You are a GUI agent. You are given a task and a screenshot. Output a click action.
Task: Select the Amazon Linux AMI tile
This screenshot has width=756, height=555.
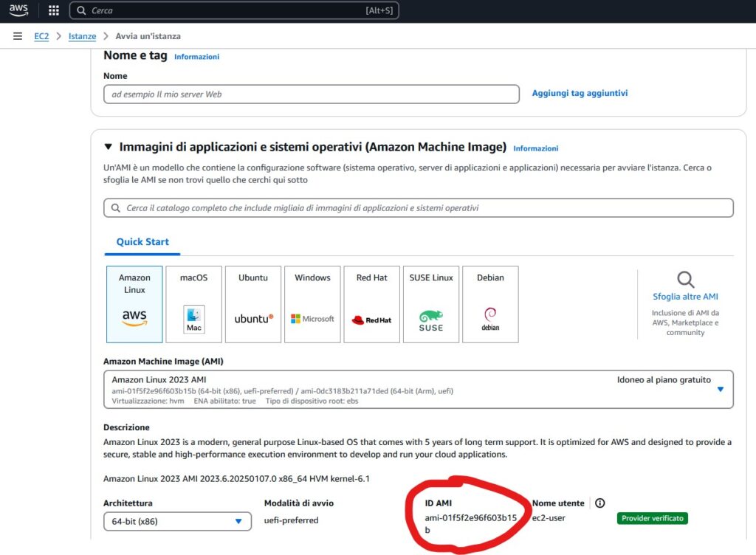[134, 304]
